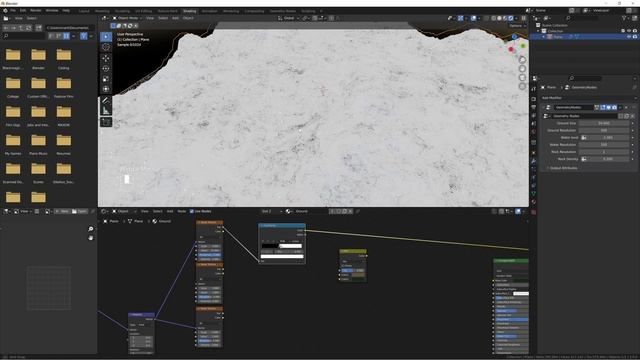Open viewport Add menu
The height and width of the screenshot is (360, 640).
point(176,18)
